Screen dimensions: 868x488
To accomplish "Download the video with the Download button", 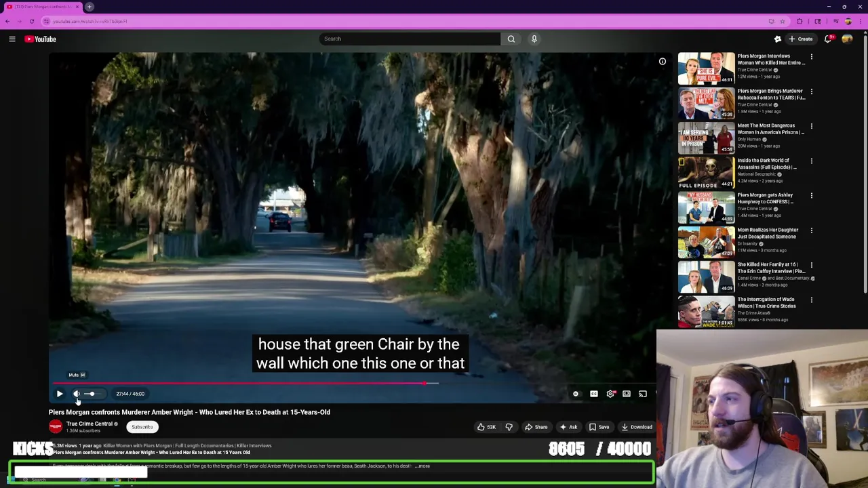I will [x=637, y=427].
